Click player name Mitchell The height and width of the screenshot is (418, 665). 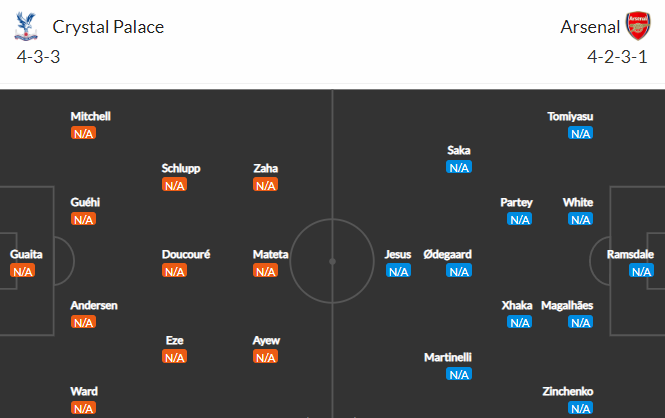tap(90, 117)
